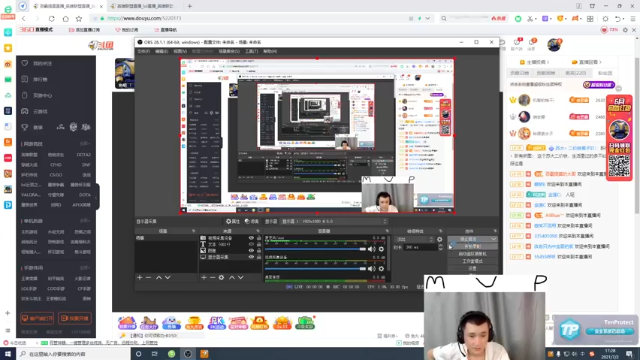
Task: Toggle visibility of the display capture source
Action: 251,257
